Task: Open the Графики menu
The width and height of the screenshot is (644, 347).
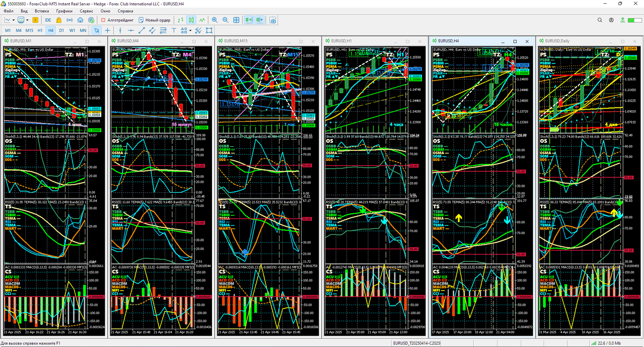Action: click(x=64, y=11)
